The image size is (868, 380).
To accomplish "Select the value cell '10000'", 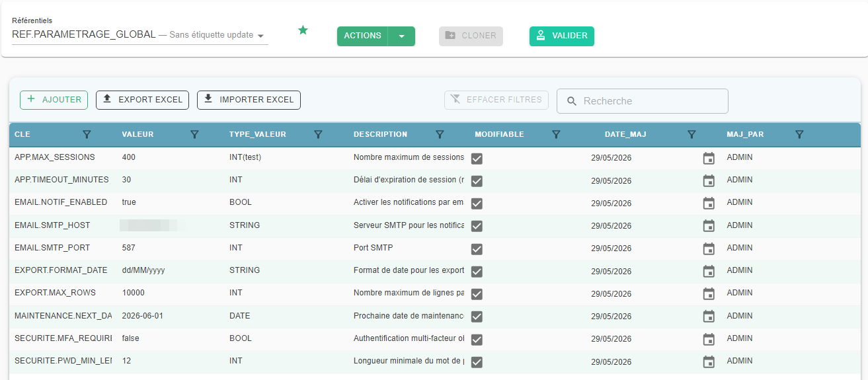I will (x=134, y=293).
